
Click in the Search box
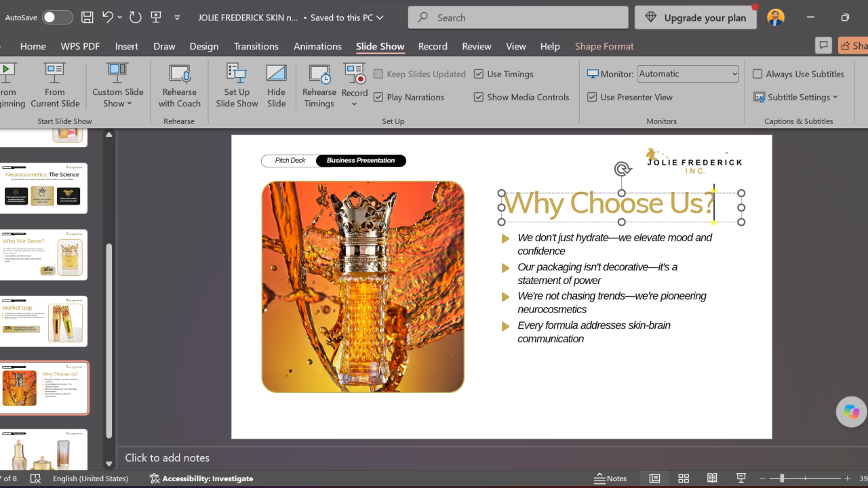point(519,18)
